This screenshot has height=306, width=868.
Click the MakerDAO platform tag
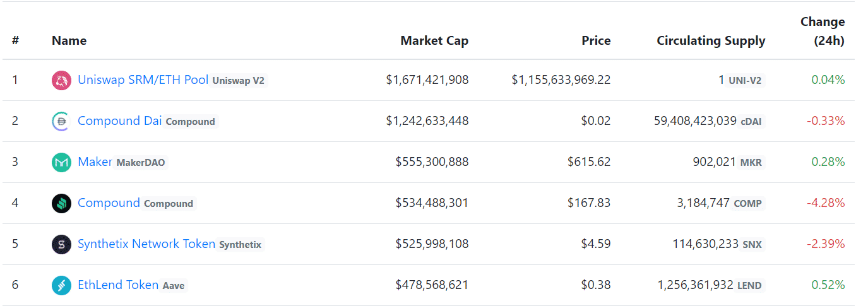(141, 163)
